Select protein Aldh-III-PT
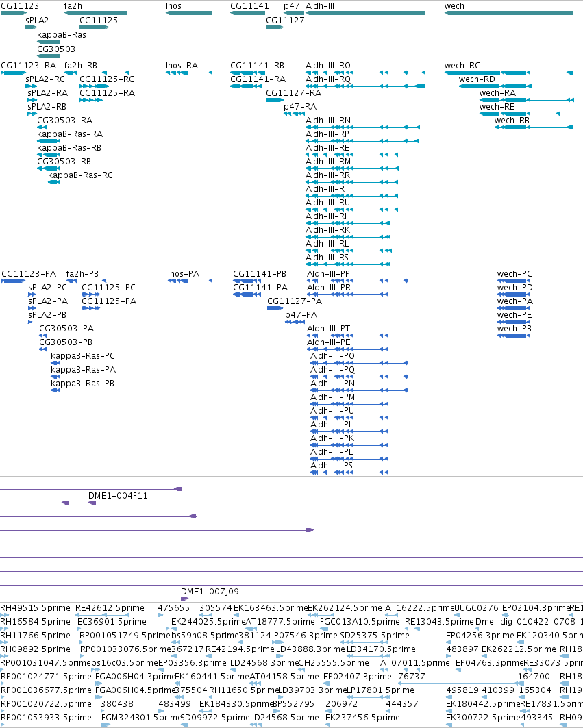Image resolution: width=583 pixels, height=728 pixels. pyautogui.click(x=328, y=329)
